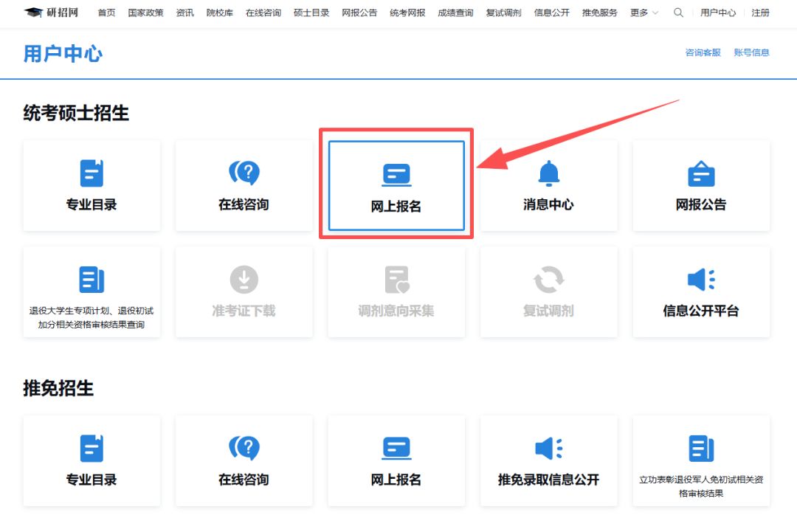Open 网报公告 in top navigation
Viewport: 797px width, 532px height.
click(359, 13)
